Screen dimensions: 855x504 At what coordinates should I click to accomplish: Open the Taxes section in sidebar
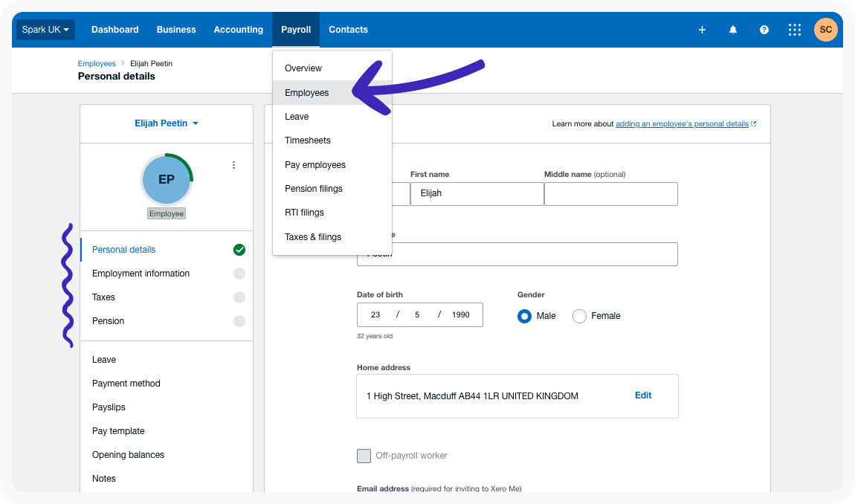click(x=167, y=297)
